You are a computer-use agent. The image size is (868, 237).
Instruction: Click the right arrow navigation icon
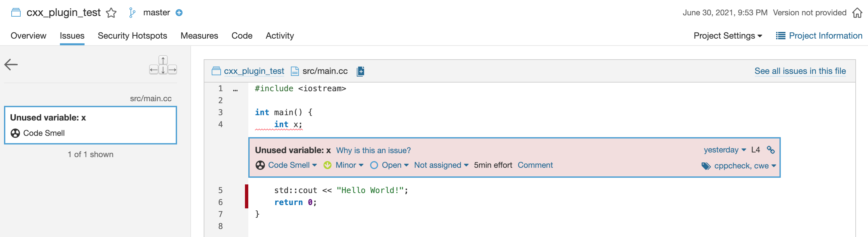[172, 71]
